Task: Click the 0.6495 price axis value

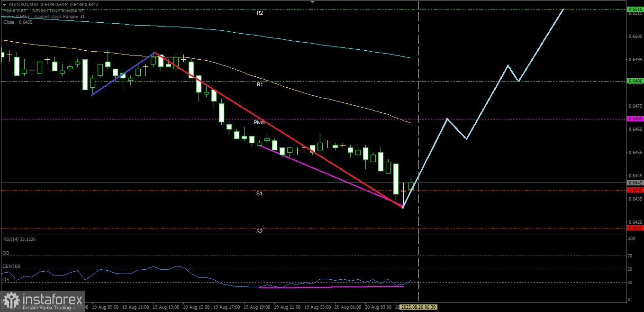Action: [x=635, y=60]
